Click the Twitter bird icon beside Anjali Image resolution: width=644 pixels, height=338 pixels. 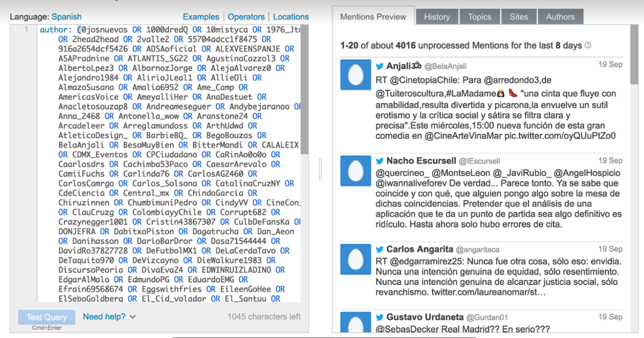(380, 65)
